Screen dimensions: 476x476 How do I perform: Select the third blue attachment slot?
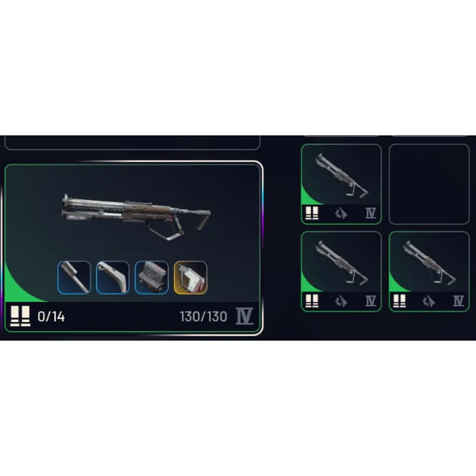(x=152, y=277)
